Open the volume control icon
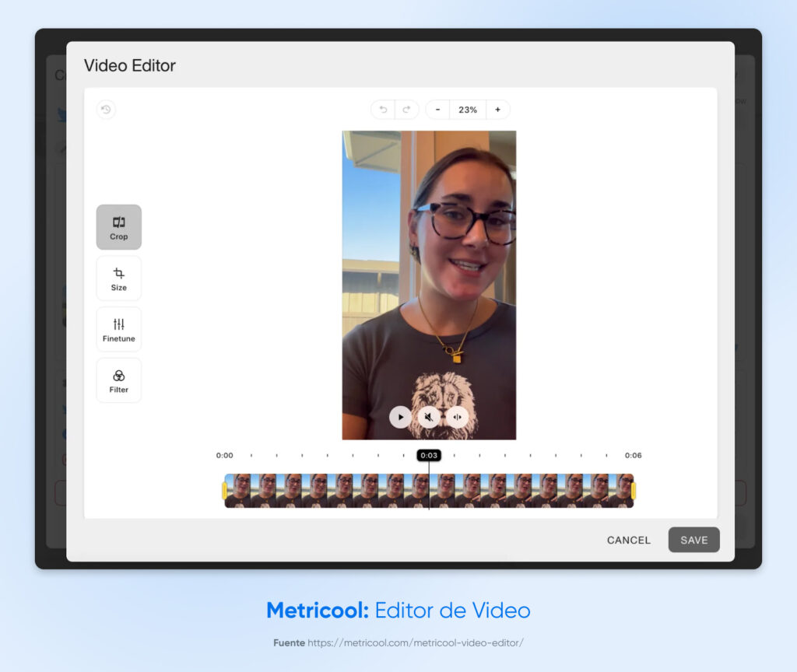 point(457,417)
